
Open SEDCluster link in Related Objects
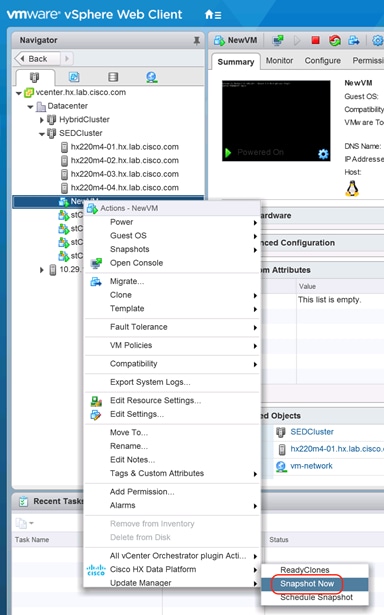click(312, 432)
